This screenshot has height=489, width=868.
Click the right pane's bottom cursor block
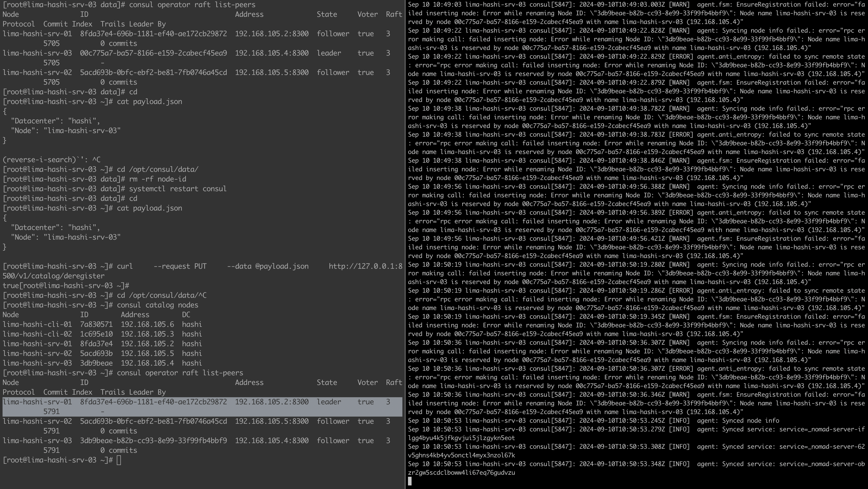tap(410, 481)
